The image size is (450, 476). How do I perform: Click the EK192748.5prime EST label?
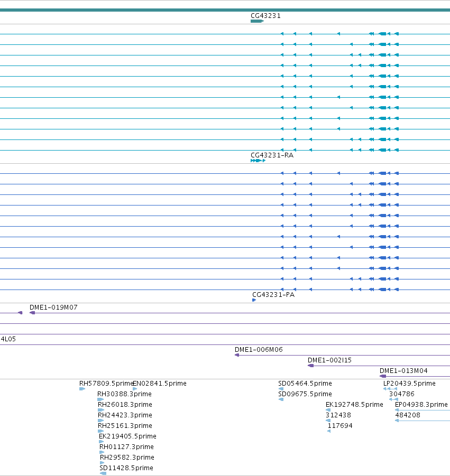354,405
